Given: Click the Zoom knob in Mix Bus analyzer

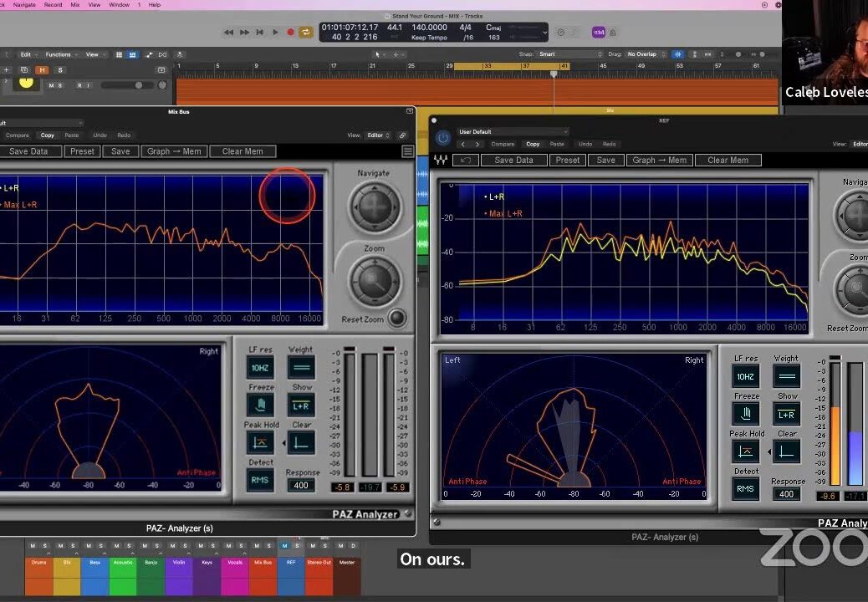Looking at the screenshot, I should coord(375,281).
